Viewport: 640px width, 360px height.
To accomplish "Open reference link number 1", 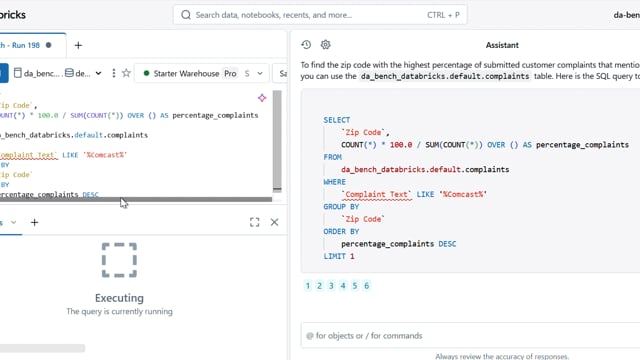I will 308,286.
